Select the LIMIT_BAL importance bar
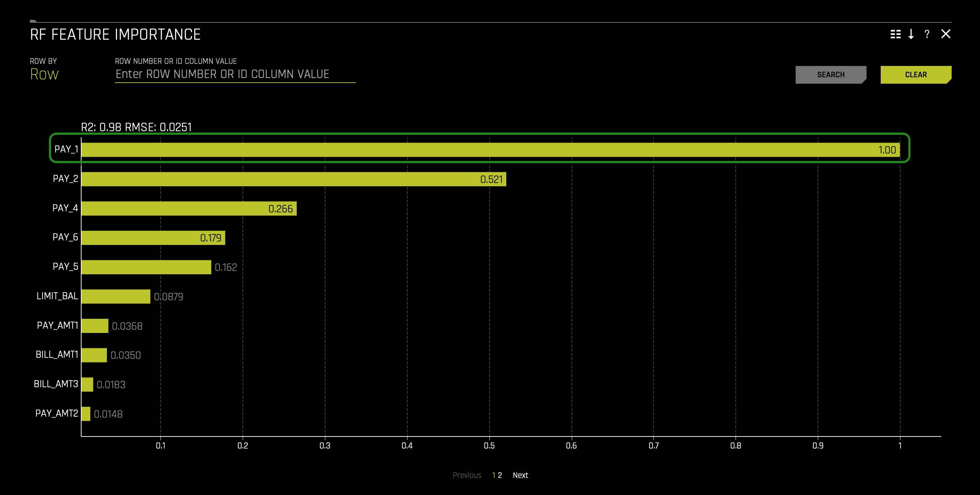This screenshot has width=980, height=495. (116, 296)
